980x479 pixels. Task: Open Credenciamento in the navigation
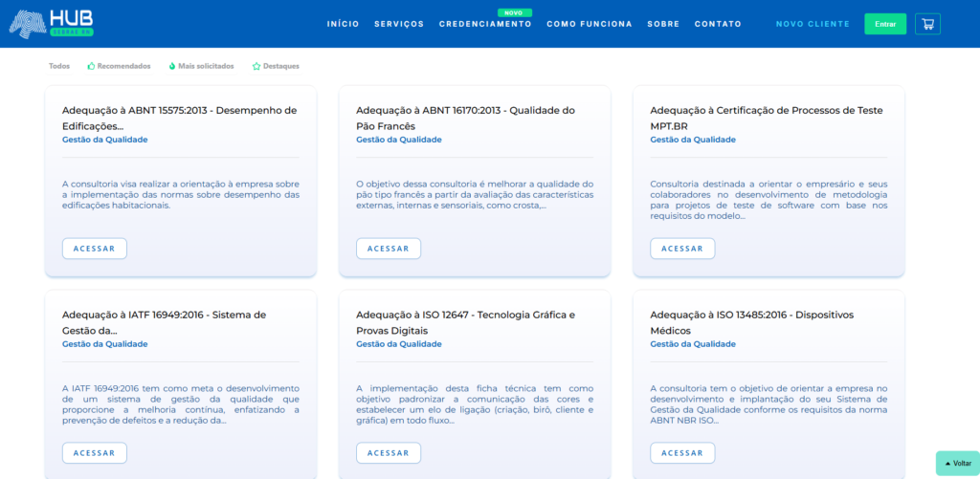485,24
